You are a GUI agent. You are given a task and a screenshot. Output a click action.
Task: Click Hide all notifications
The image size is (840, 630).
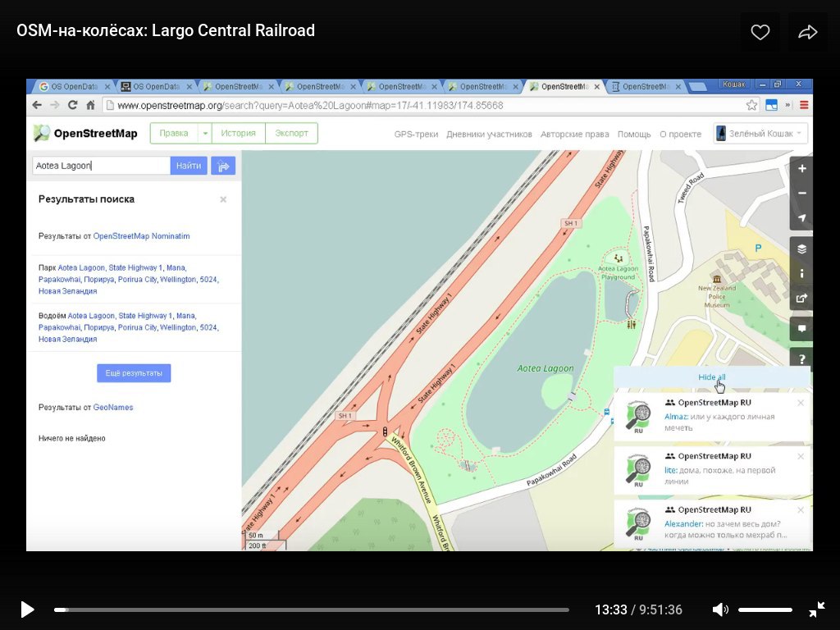pos(712,377)
